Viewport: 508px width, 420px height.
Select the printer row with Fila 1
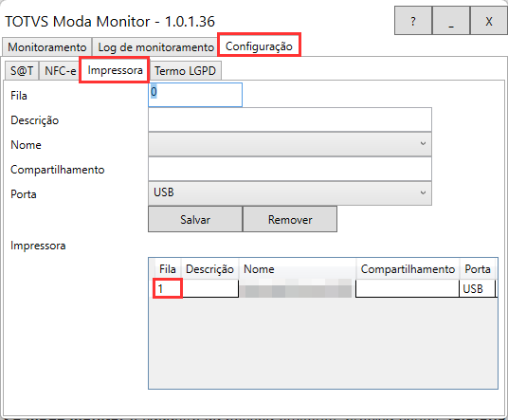324,288
